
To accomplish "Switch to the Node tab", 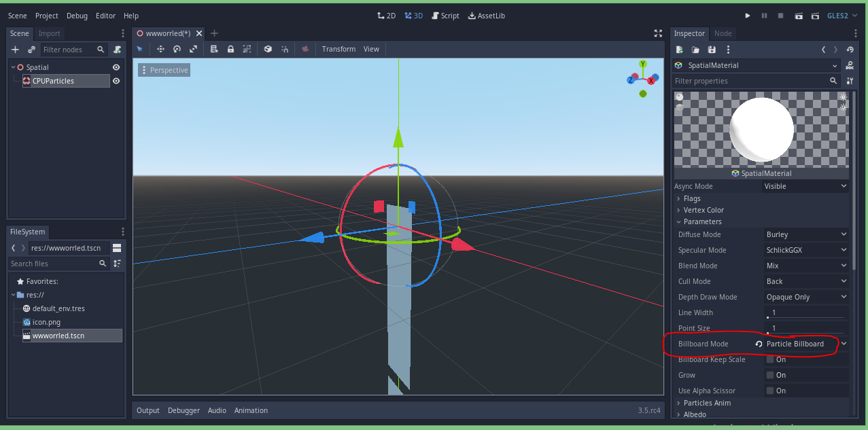I will [x=723, y=33].
